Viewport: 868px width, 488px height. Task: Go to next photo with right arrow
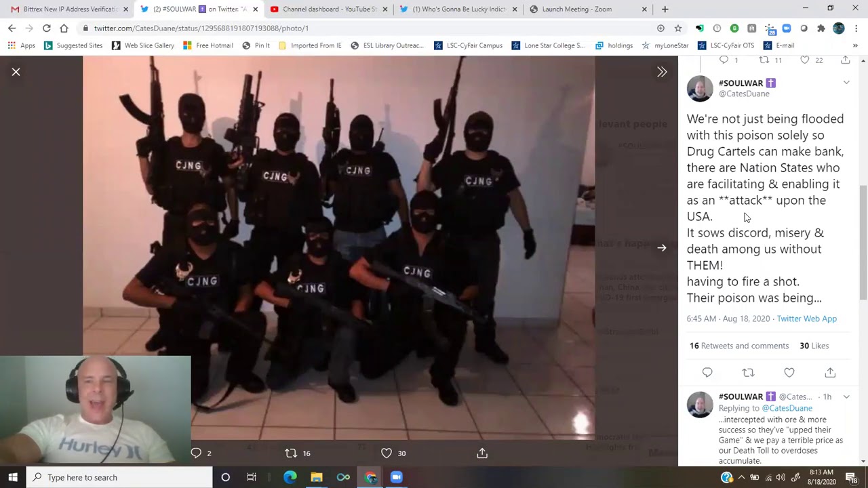coord(662,248)
